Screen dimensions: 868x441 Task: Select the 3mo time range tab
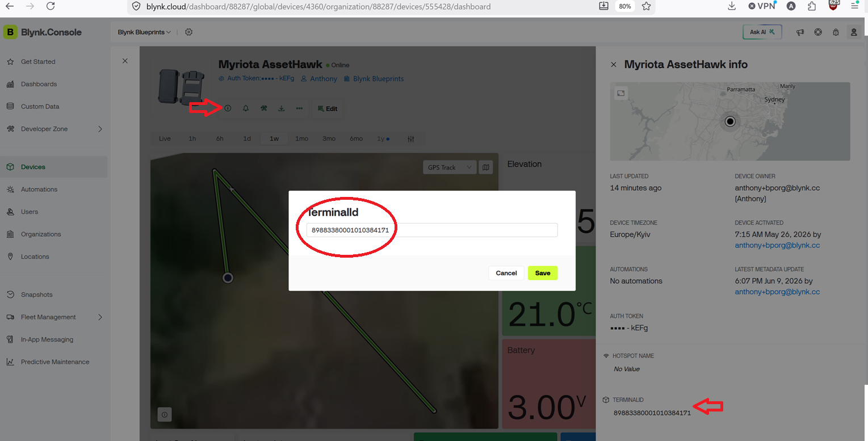(x=329, y=138)
